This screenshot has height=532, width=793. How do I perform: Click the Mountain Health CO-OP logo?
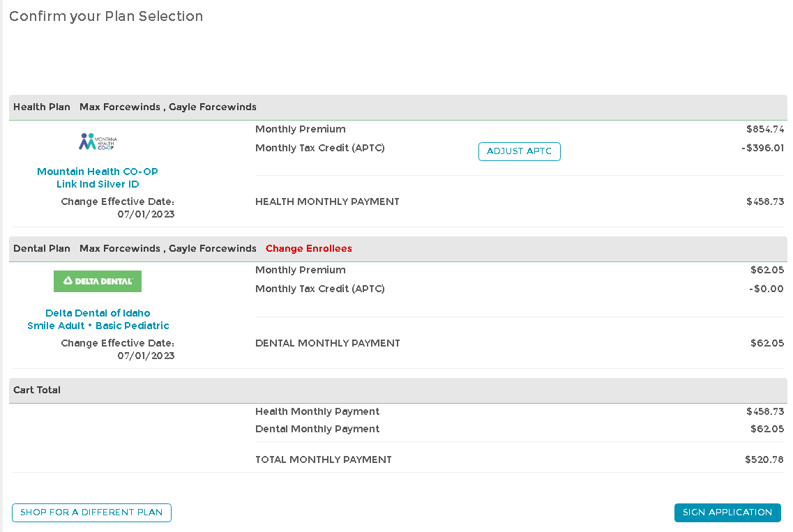pos(98,142)
